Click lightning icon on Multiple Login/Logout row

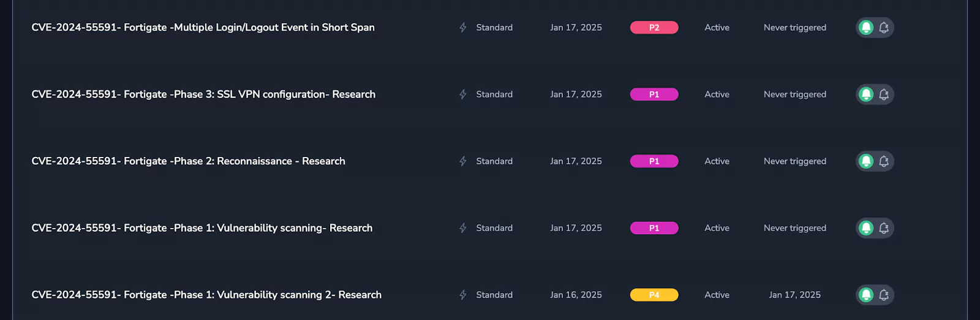tap(463, 28)
